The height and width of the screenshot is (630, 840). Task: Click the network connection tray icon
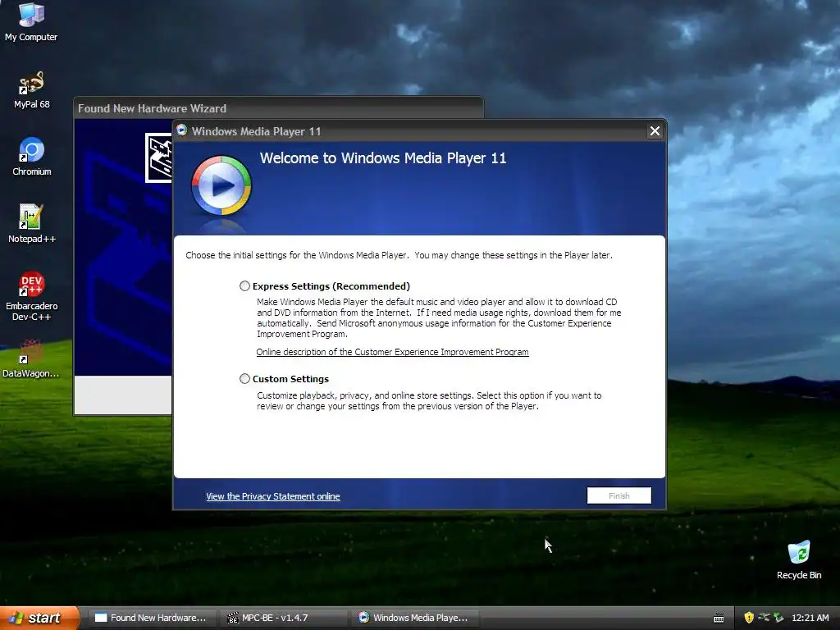point(764,618)
